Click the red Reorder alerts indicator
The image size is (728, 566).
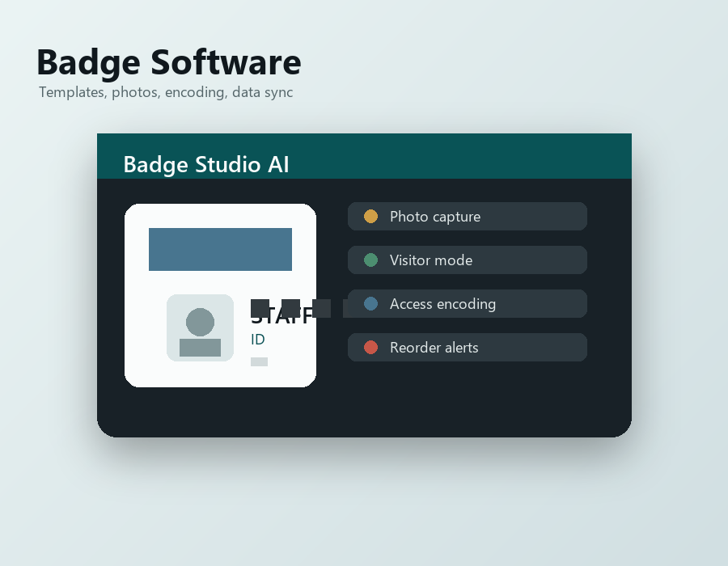[370, 347]
